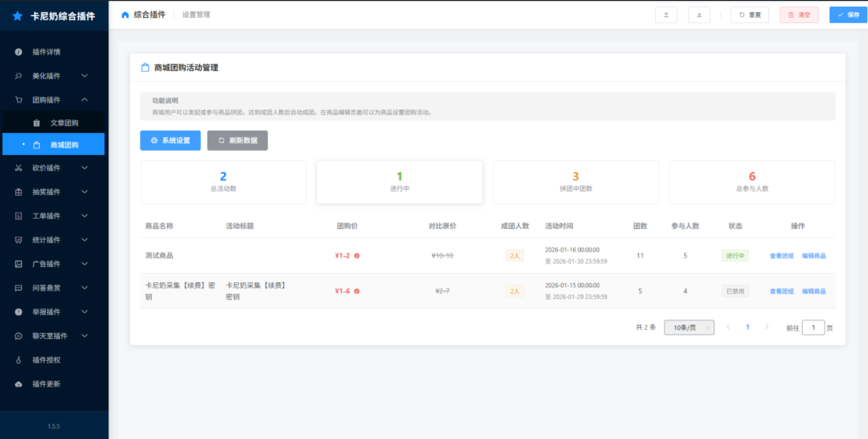Click the 刷新数据 refresh button

point(237,141)
